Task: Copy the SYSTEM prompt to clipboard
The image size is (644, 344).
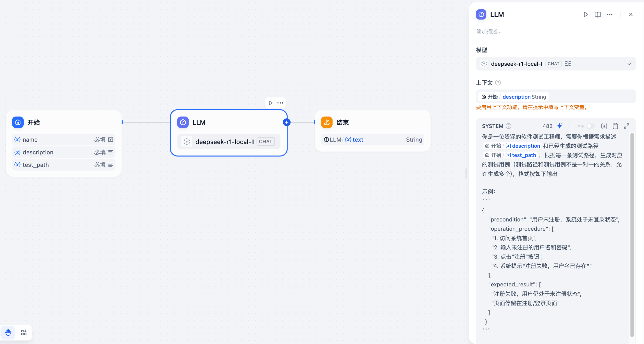Action: point(615,126)
